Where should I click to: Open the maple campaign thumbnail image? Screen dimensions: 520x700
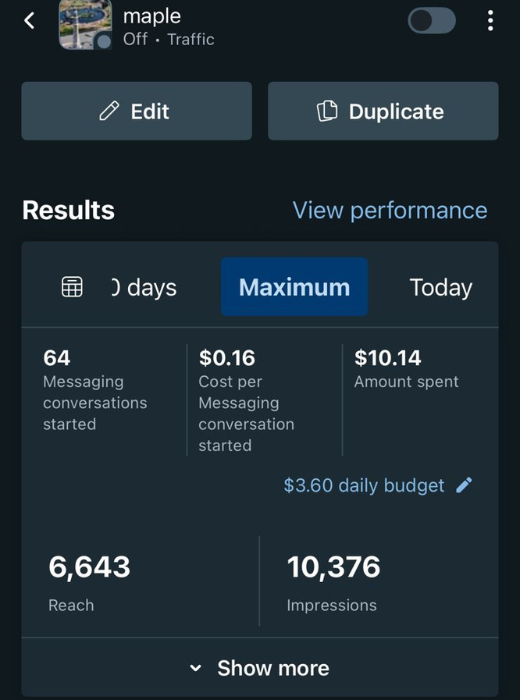click(85, 24)
